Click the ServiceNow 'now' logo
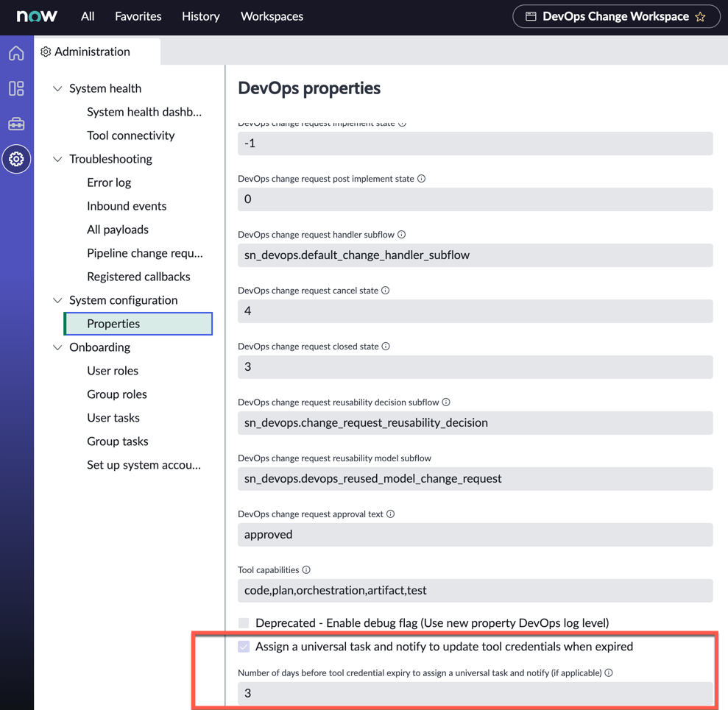 tap(37, 16)
